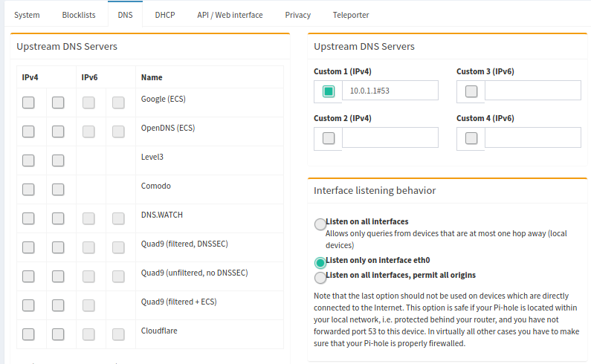
Task: Focus the Custom 2 (IPv4) text field
Action: 390,137
